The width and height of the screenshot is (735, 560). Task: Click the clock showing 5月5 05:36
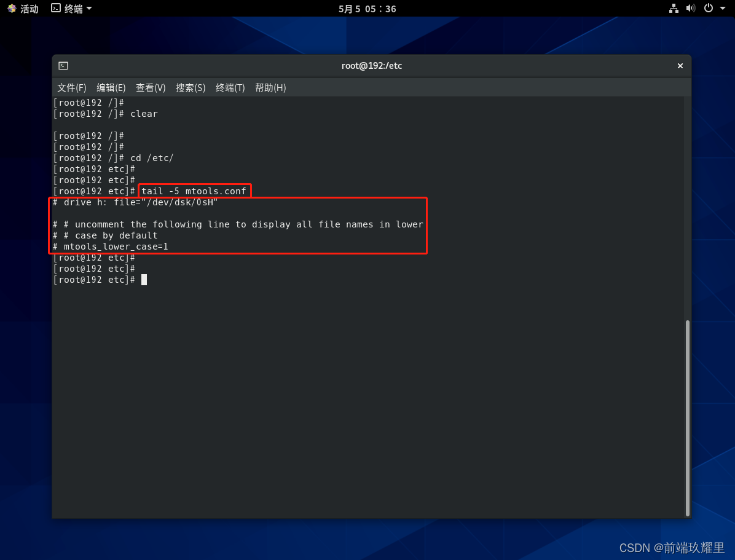[x=367, y=9]
